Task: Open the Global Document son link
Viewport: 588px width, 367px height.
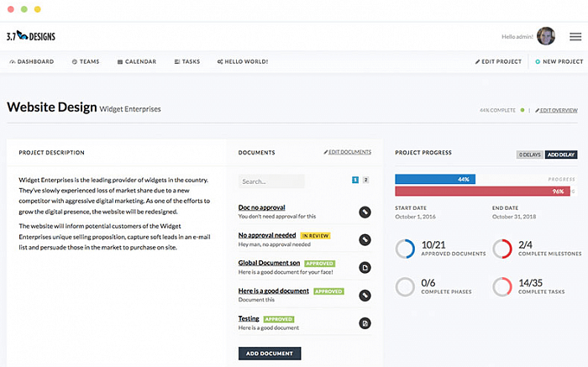Action: pos(270,263)
